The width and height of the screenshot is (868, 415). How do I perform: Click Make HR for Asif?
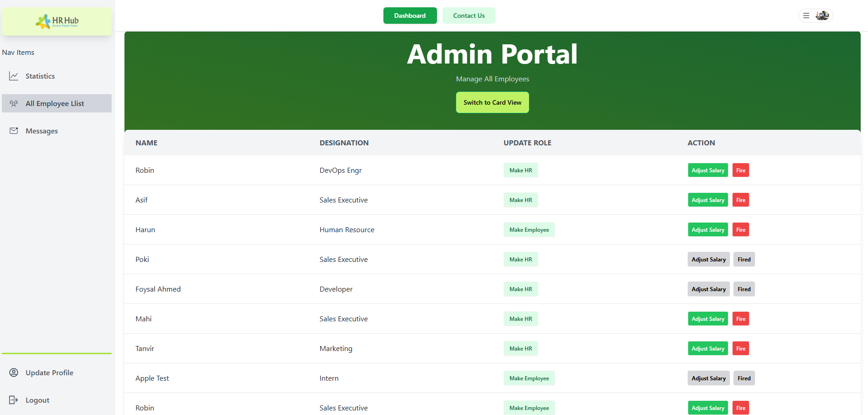click(521, 200)
